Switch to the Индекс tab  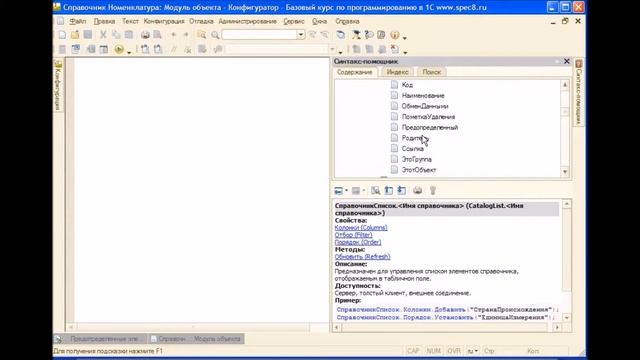[397, 72]
